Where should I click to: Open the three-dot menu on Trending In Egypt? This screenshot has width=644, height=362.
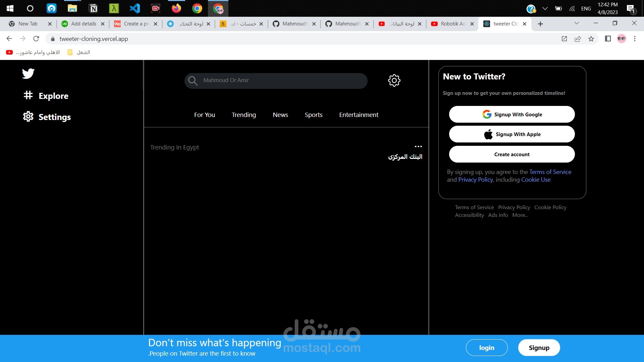click(x=418, y=146)
